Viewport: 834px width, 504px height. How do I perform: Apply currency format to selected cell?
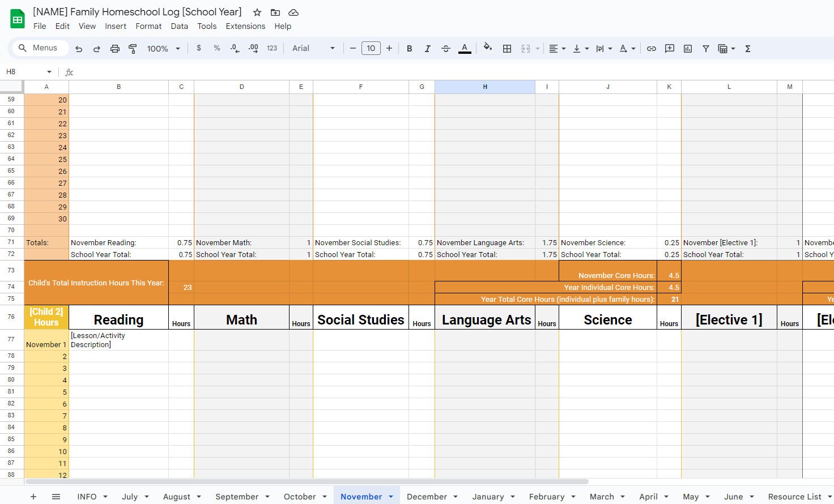coord(199,48)
